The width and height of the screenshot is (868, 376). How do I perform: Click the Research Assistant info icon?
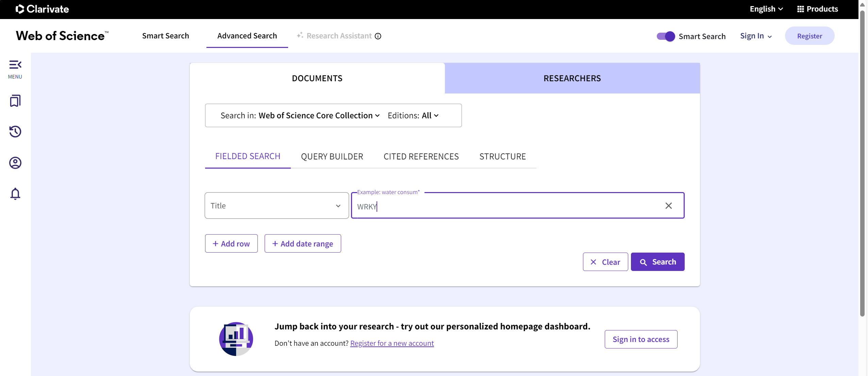pyautogui.click(x=378, y=36)
